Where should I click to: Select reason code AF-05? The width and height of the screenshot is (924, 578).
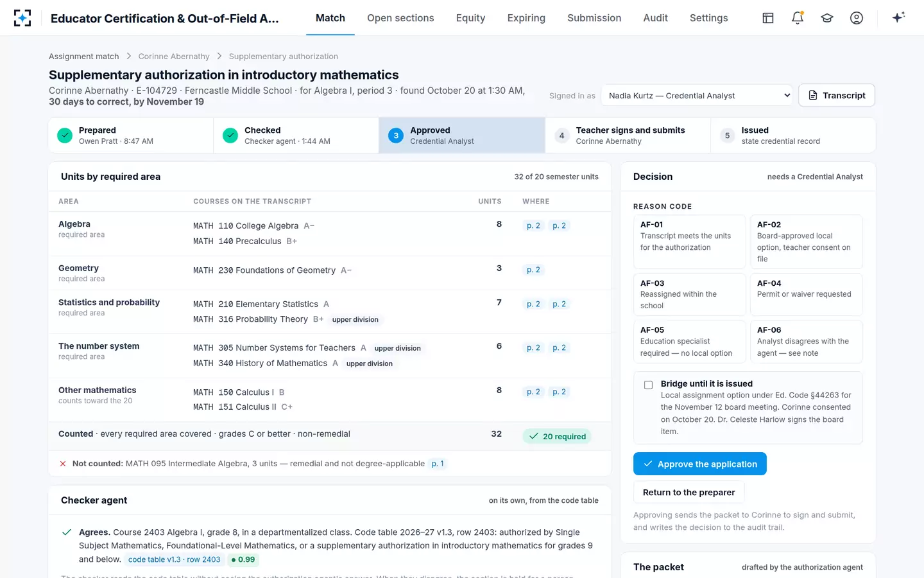pos(689,342)
